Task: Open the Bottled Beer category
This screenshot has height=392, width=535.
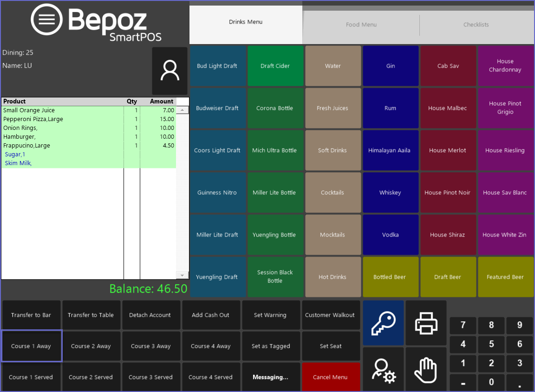Action: [390, 277]
